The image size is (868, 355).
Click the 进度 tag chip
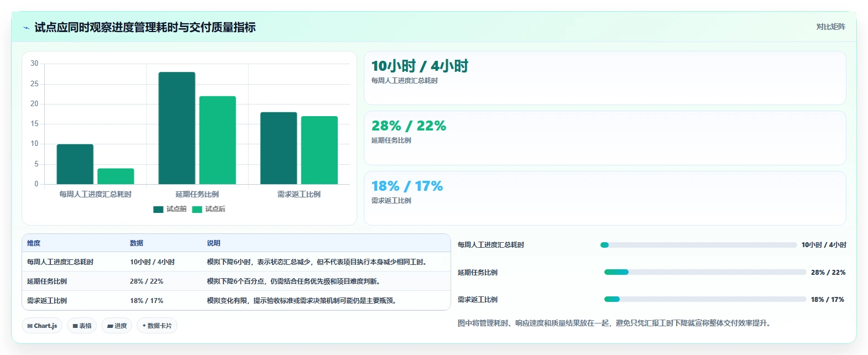[x=117, y=326]
